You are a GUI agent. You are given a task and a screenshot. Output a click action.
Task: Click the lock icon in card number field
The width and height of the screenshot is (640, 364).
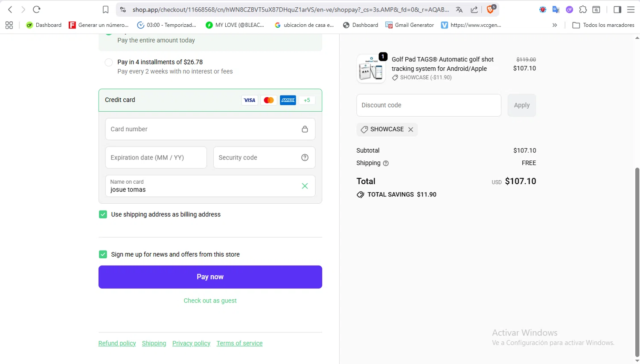click(x=305, y=129)
